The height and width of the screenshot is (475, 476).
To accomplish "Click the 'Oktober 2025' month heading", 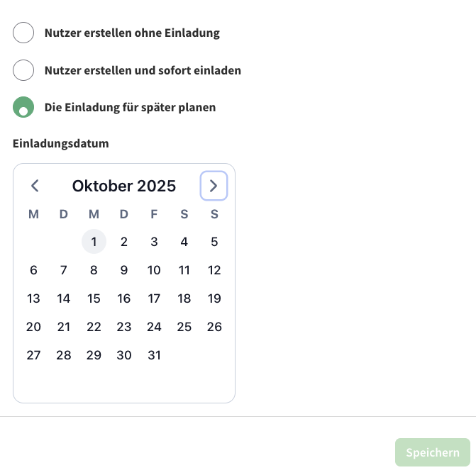I will (x=124, y=186).
